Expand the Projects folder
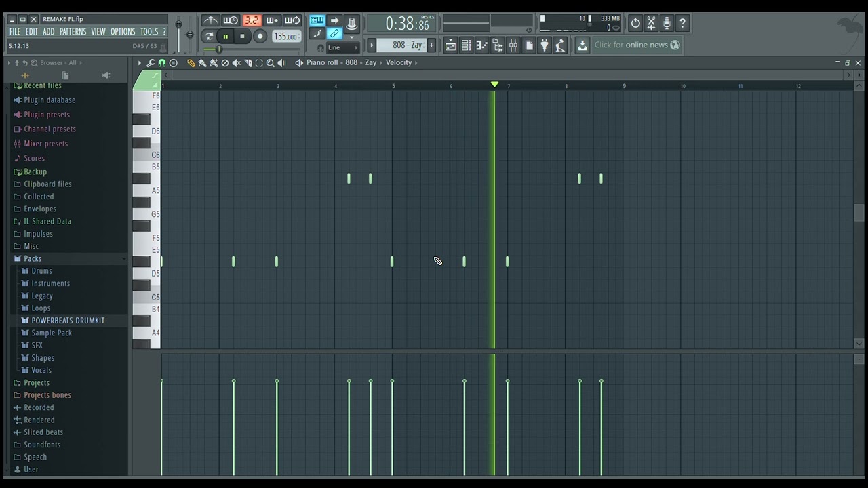This screenshot has height=488, width=868. click(36, 382)
